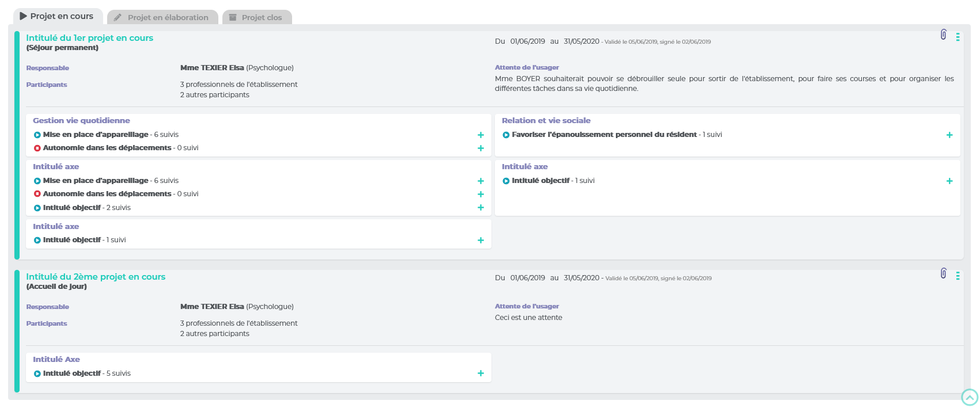Open the paperclip attachments of the second project
Image resolution: width=980 pixels, height=408 pixels.
coord(943,273)
